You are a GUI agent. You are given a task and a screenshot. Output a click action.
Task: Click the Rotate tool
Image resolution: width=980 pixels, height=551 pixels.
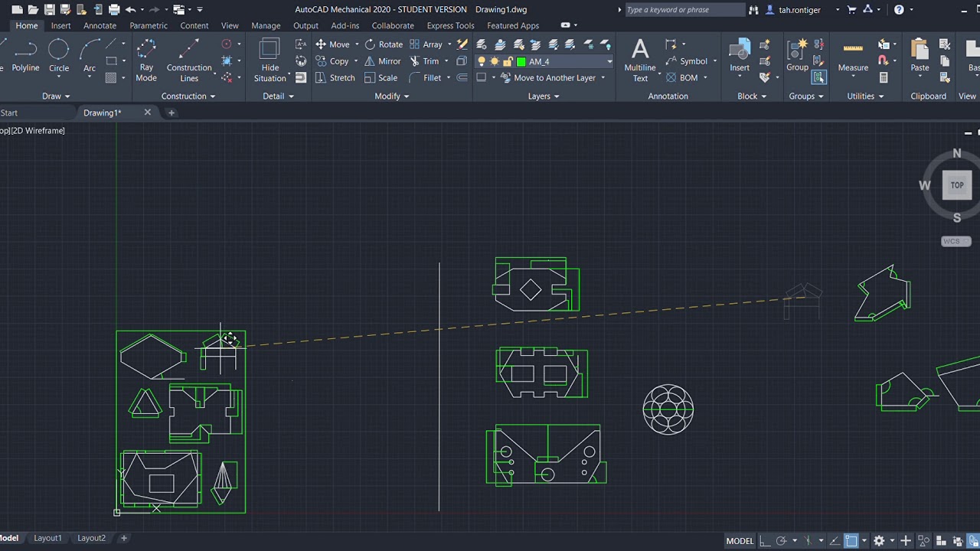[x=384, y=44]
